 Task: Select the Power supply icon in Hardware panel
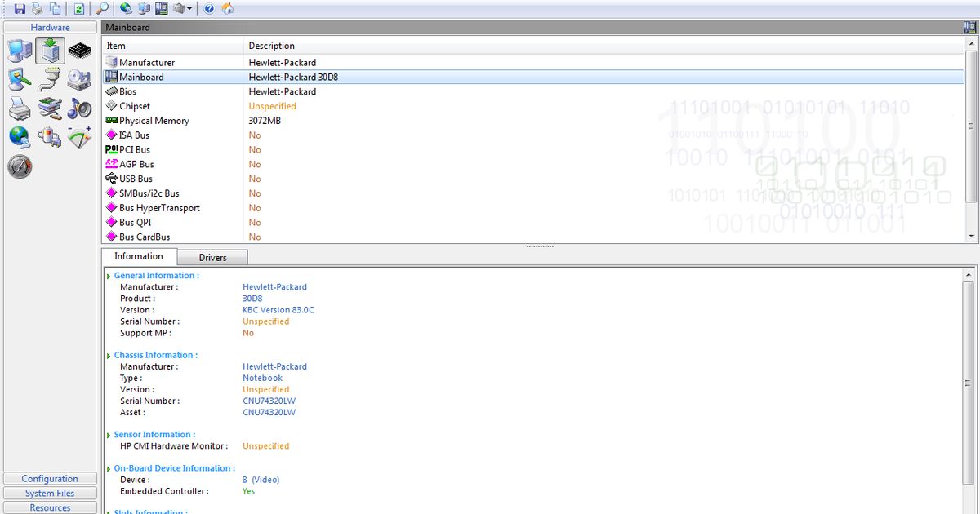coord(49,136)
